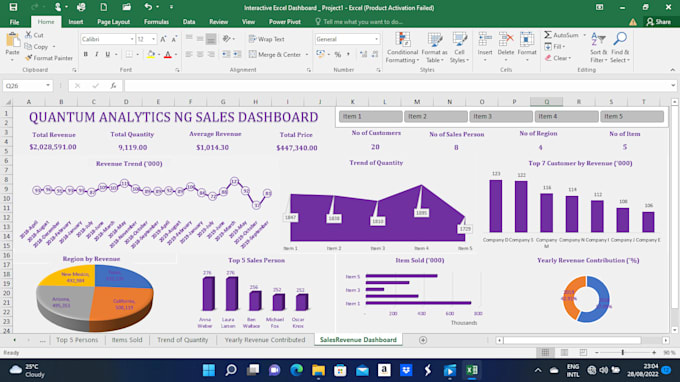The width and height of the screenshot is (680, 382).
Task: Click the Fill Color bucket icon
Action: (x=151, y=54)
